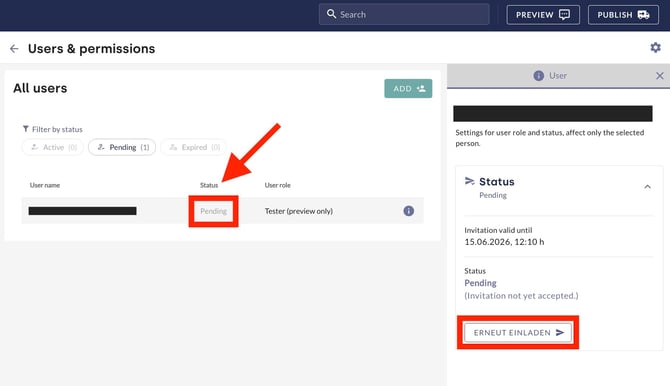Image resolution: width=670 pixels, height=386 pixels.
Task: Open info icon in Tester user row
Action: (x=408, y=211)
